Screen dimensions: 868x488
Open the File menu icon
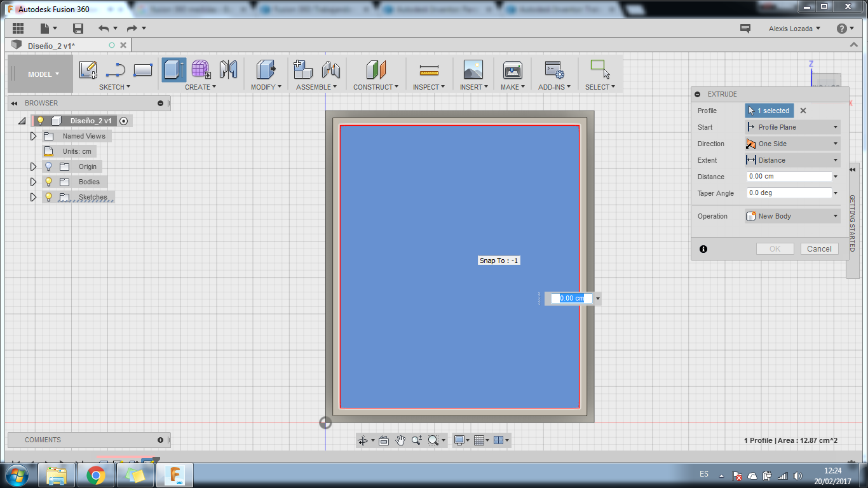pos(48,29)
